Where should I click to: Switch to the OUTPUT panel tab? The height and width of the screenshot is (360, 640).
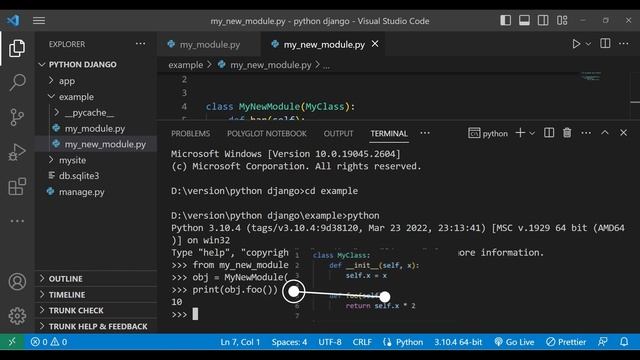click(338, 133)
